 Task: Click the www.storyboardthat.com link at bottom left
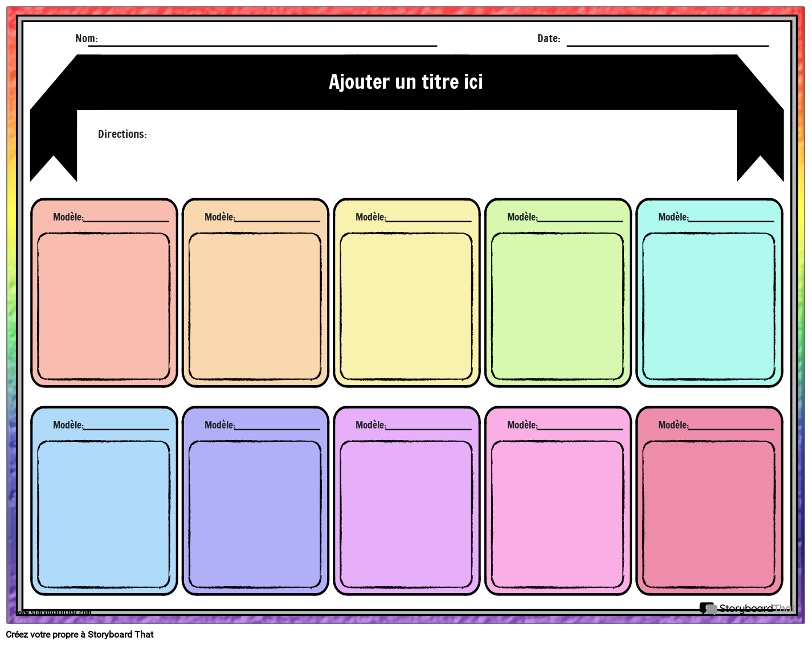tap(53, 613)
